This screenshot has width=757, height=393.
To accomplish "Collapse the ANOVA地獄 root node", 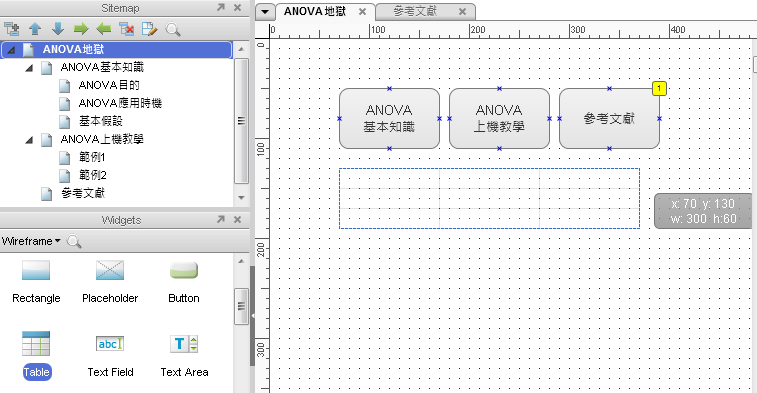I will 11,49.
